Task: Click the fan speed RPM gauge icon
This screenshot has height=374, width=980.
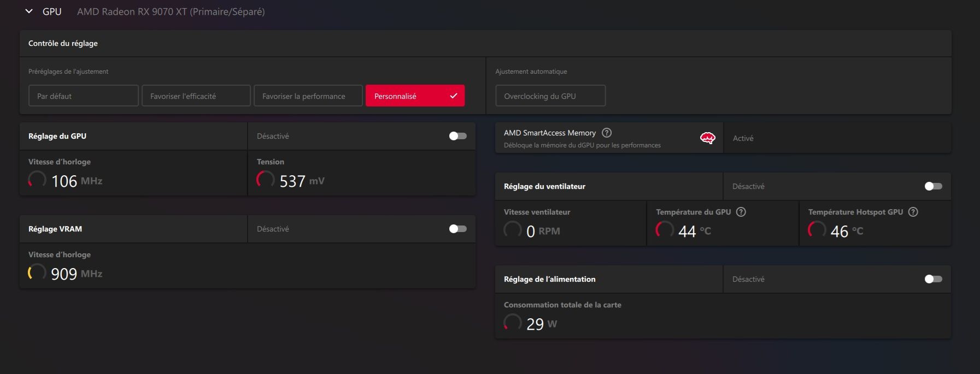Action: click(513, 230)
